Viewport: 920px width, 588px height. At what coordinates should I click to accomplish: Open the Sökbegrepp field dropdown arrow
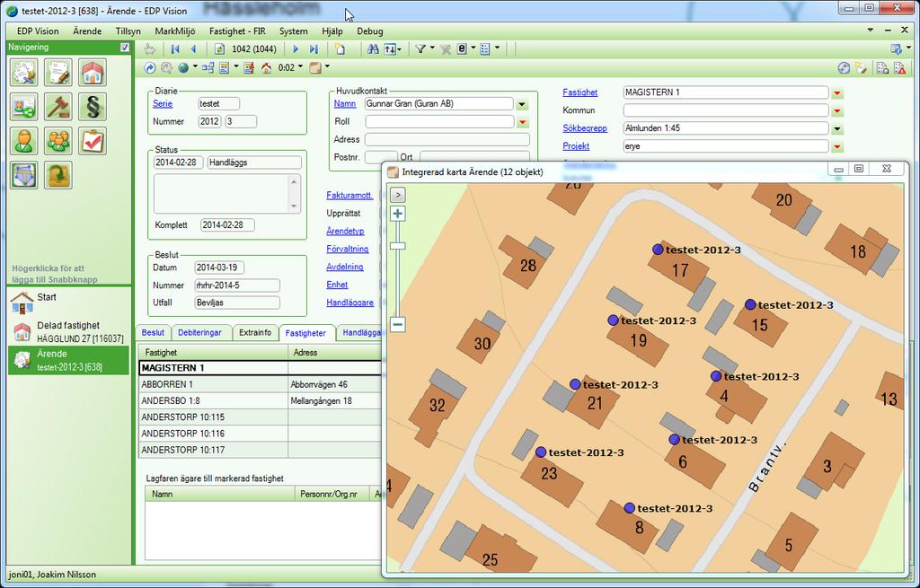tap(837, 129)
